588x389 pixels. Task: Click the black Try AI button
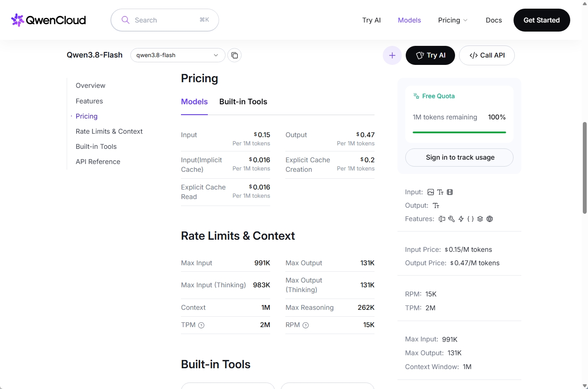(x=430, y=55)
